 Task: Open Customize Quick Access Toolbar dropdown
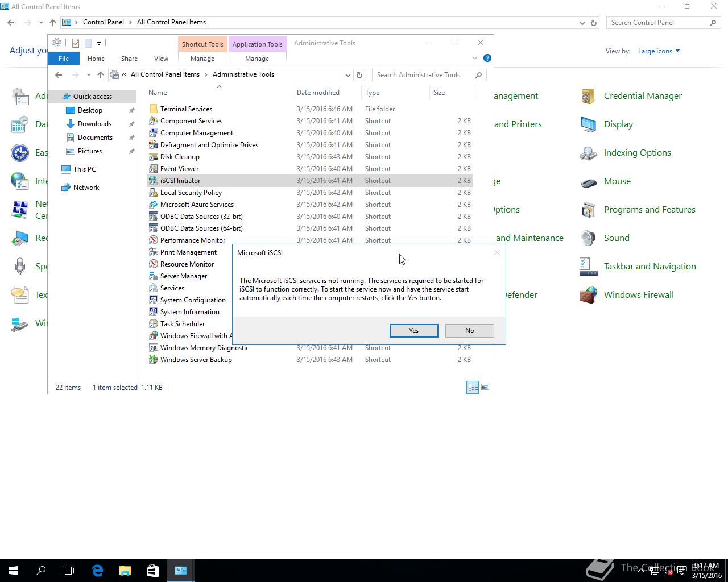pos(98,43)
